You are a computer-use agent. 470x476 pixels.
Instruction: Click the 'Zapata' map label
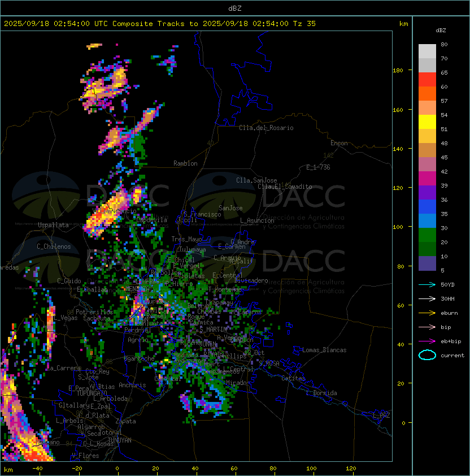125,421
